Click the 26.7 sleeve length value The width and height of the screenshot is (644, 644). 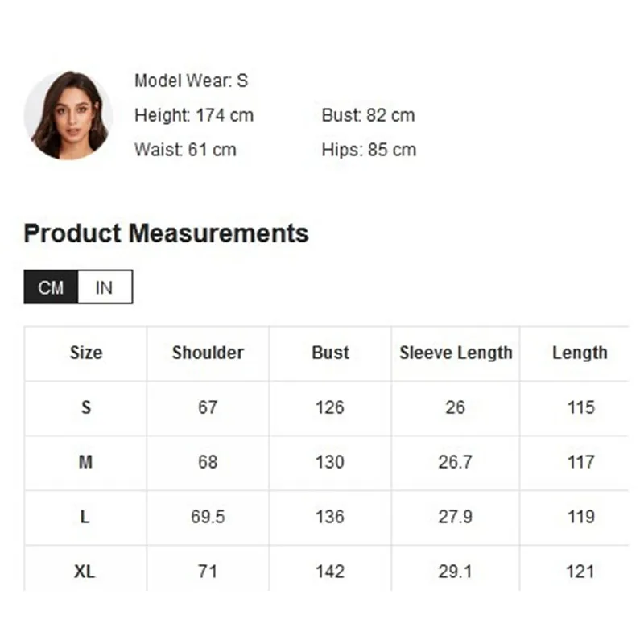(456, 462)
